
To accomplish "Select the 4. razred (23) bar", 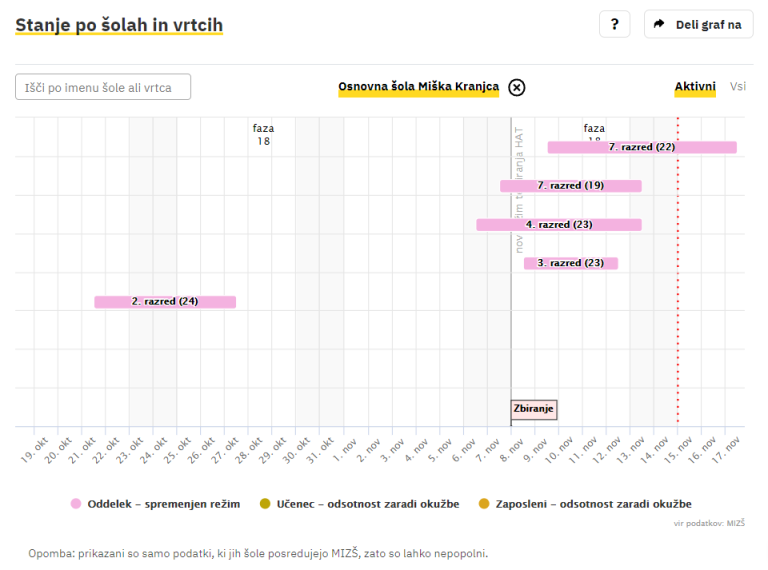I will coord(558,225).
